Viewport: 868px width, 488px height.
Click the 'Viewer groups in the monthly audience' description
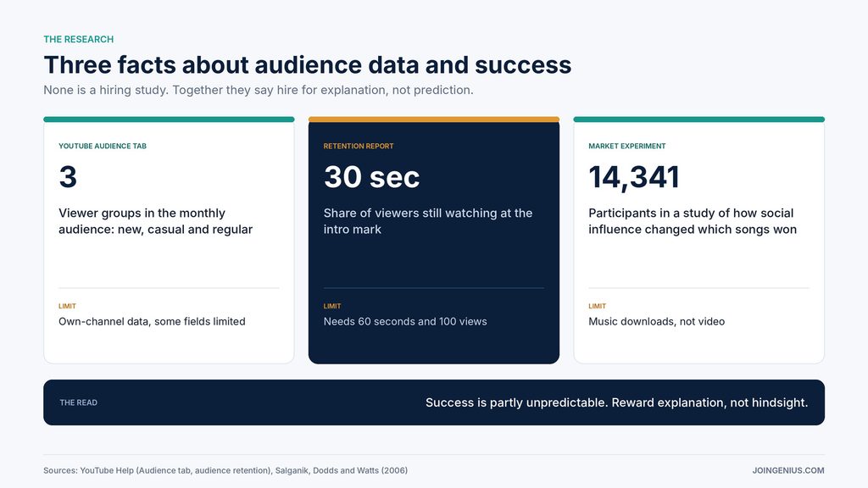click(156, 221)
